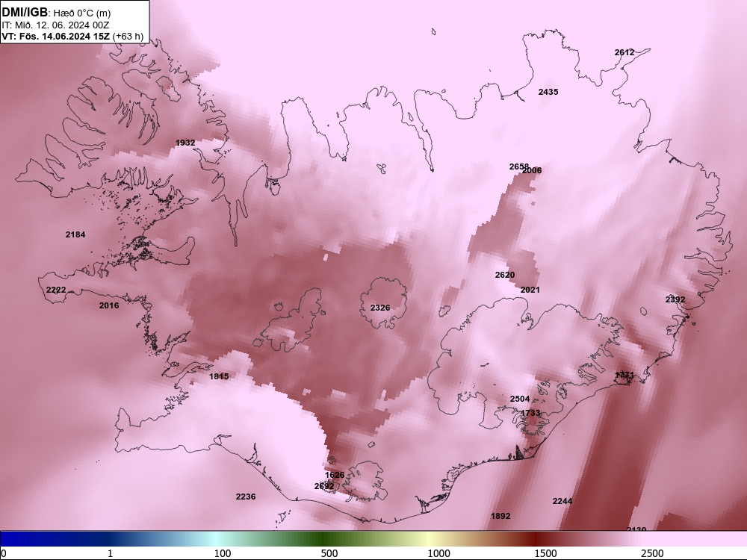Click the map value 1892
Screen dimensions: 747x560
500,516
